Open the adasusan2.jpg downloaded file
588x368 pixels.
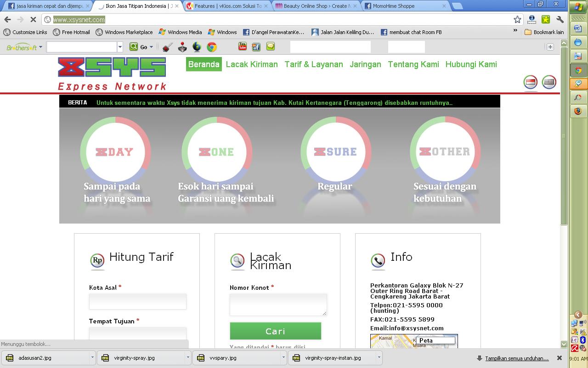pyautogui.click(x=46, y=357)
